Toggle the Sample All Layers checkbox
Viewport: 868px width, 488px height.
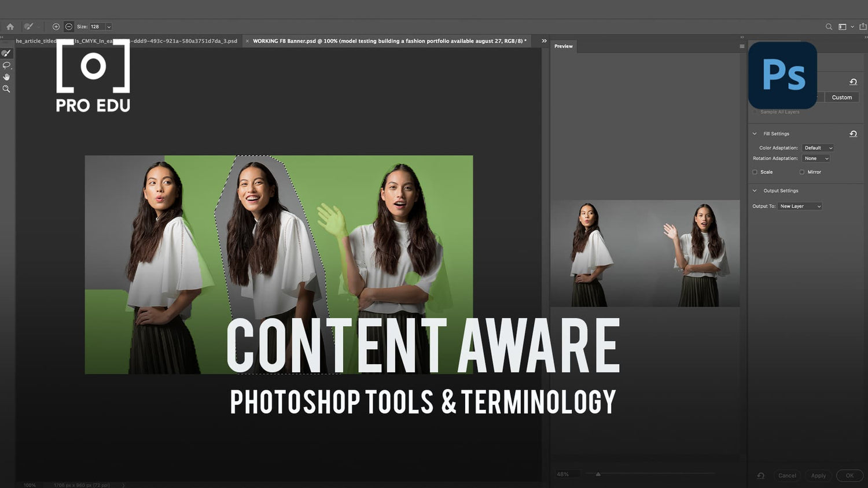[x=756, y=112]
